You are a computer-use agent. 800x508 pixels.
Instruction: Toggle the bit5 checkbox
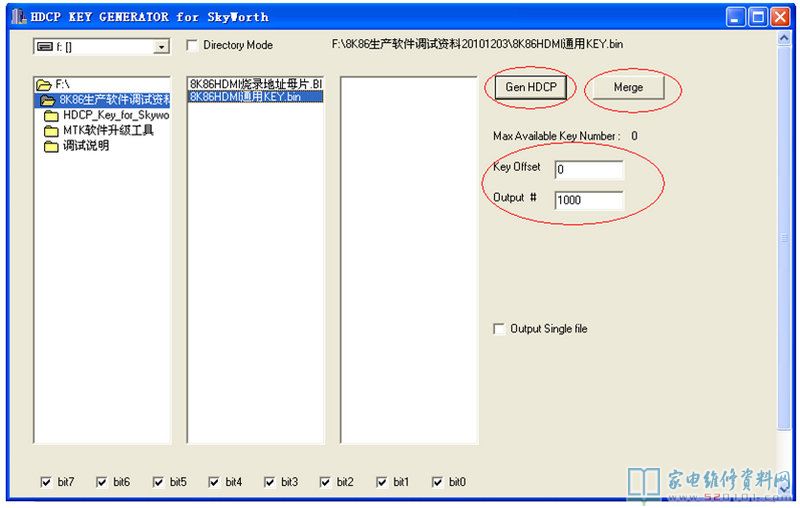158,482
